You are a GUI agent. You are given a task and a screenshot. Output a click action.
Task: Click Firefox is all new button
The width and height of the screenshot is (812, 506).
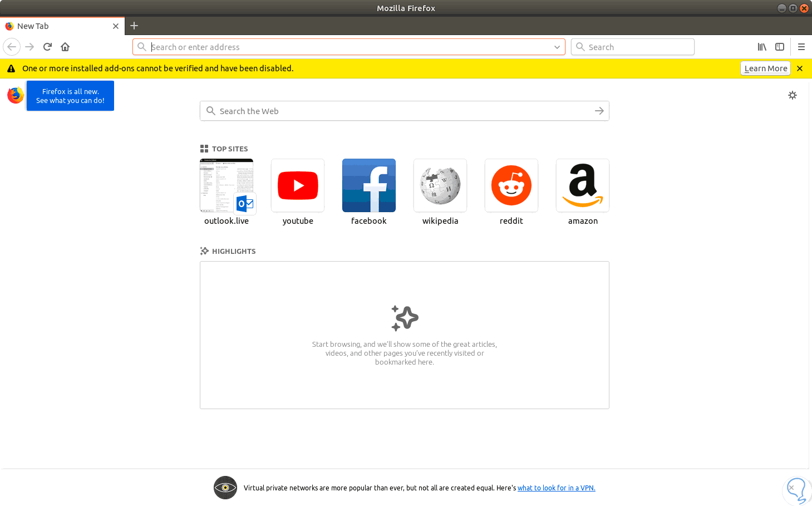70,96
